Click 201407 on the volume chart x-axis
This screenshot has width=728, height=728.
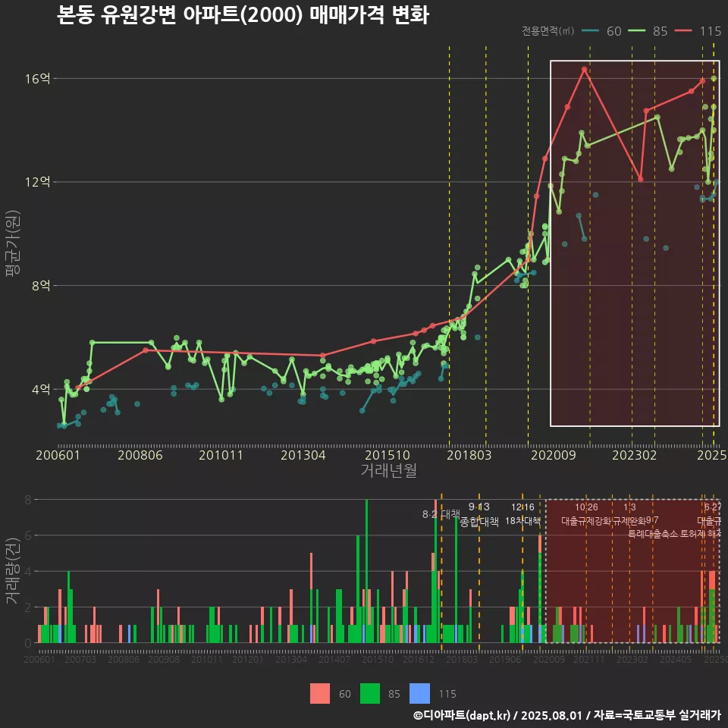(334, 659)
